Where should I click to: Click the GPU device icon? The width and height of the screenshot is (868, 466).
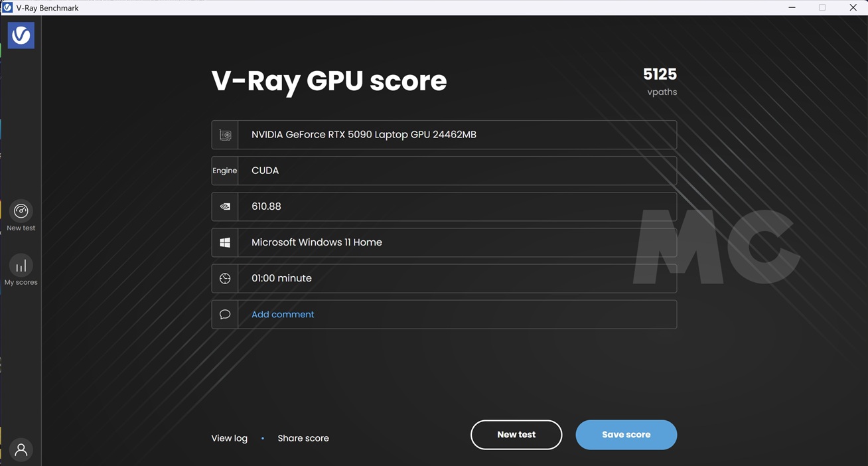point(225,135)
